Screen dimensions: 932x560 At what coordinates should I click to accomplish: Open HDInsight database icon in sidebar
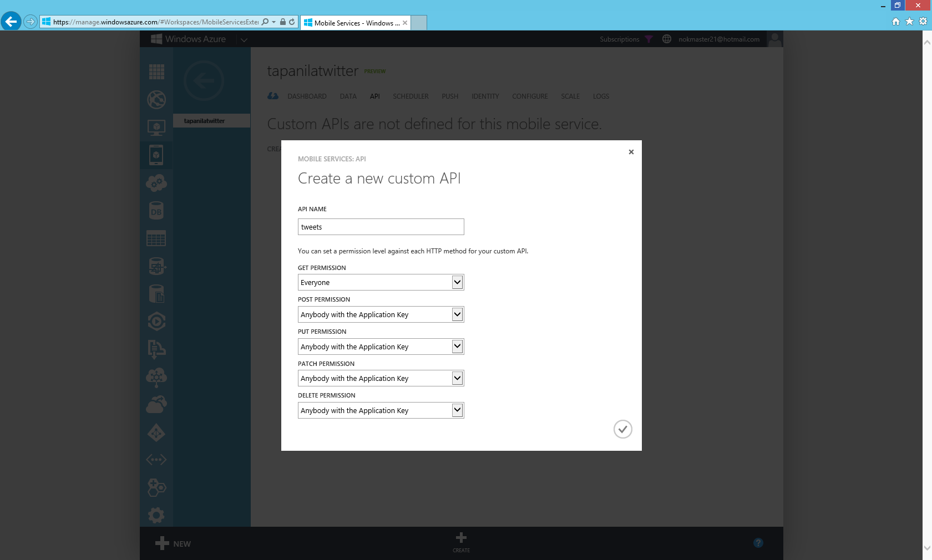[x=156, y=266]
